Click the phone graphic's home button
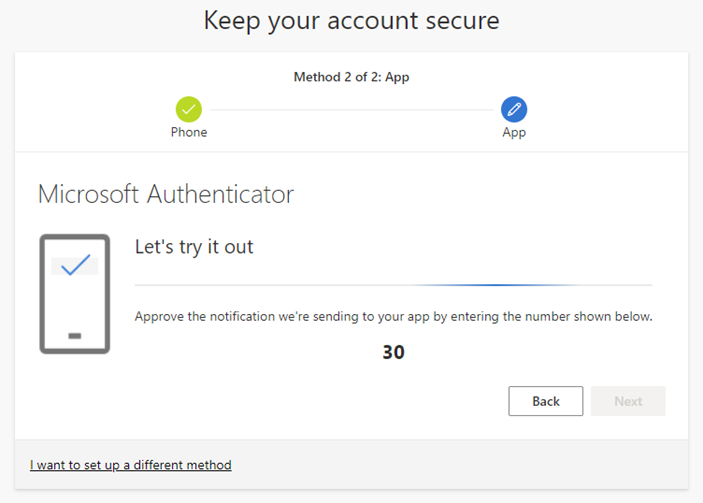Viewport: 703px width, 503px height. tap(75, 336)
